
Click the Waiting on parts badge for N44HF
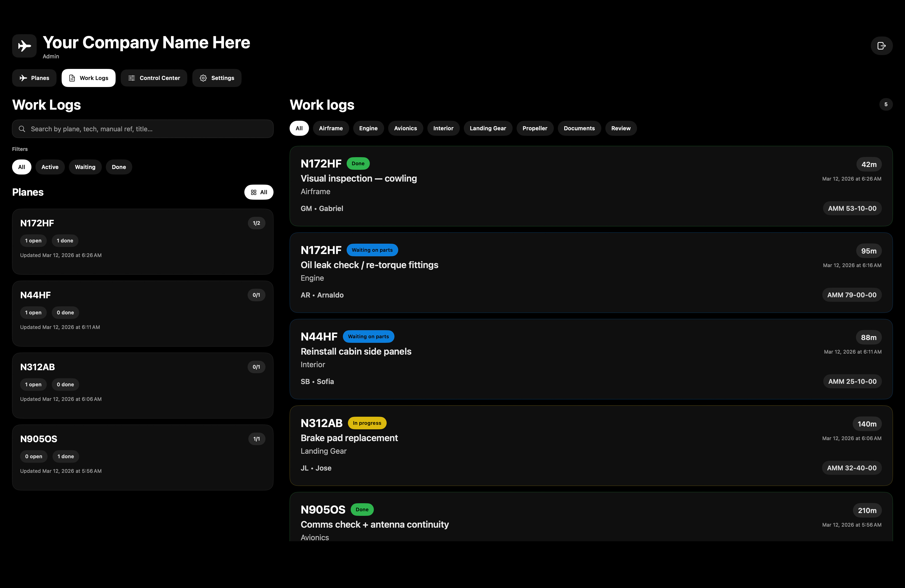[x=368, y=336]
